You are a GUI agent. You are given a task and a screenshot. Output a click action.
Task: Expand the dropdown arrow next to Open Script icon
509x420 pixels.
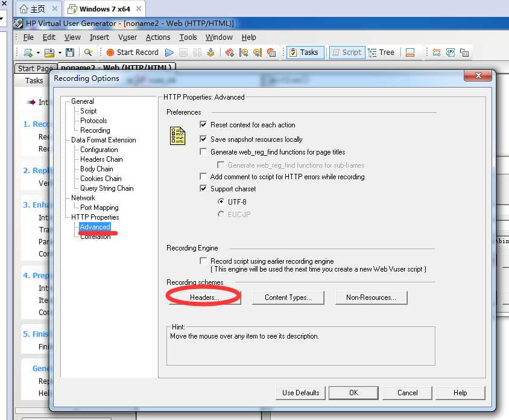tap(60, 52)
